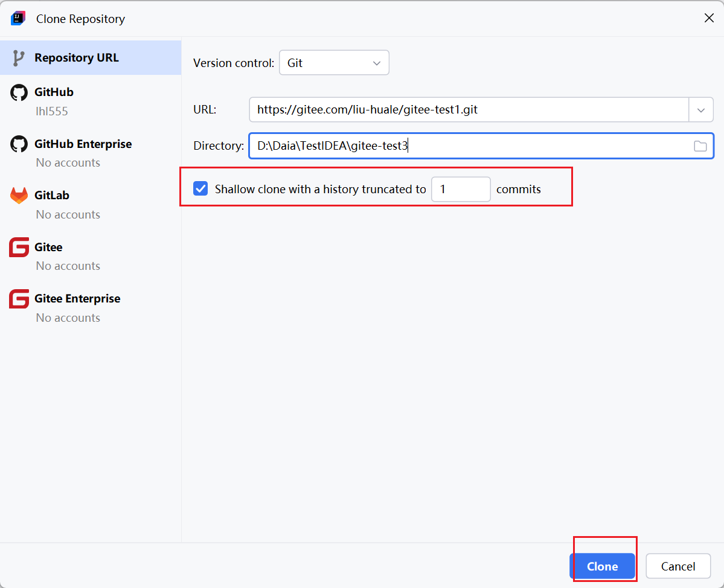
Task: Focus the URL input field
Action: (469, 110)
